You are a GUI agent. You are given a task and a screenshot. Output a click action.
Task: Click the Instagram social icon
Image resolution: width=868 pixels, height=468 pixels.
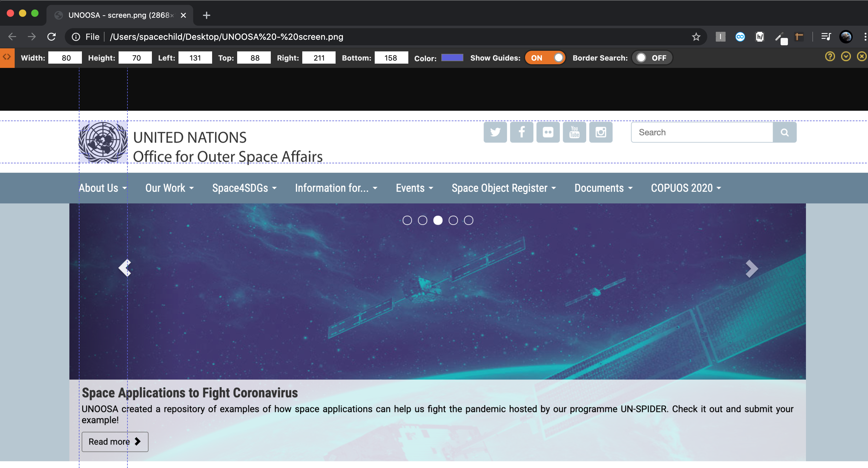(601, 132)
